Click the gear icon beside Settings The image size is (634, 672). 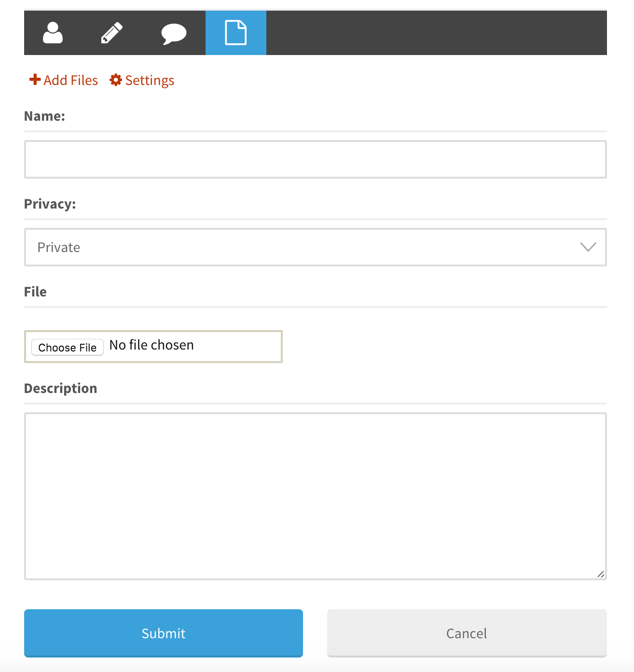click(116, 80)
